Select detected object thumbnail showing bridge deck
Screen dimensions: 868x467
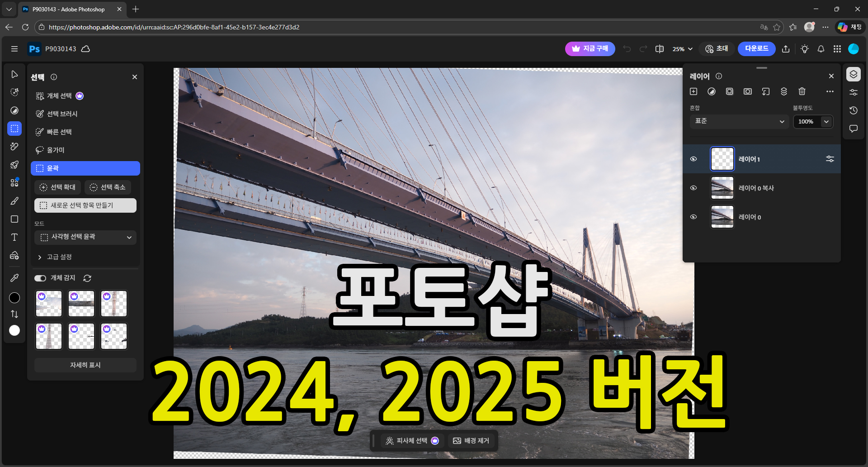point(81,304)
